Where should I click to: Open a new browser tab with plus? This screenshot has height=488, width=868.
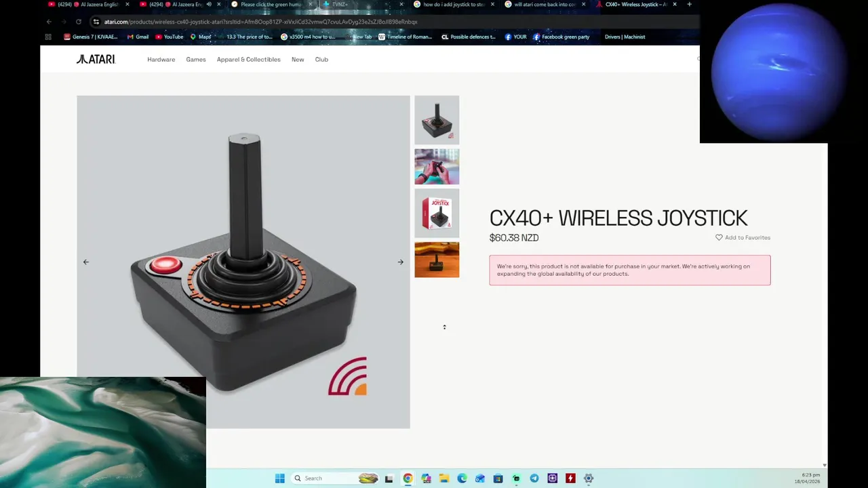click(689, 4)
